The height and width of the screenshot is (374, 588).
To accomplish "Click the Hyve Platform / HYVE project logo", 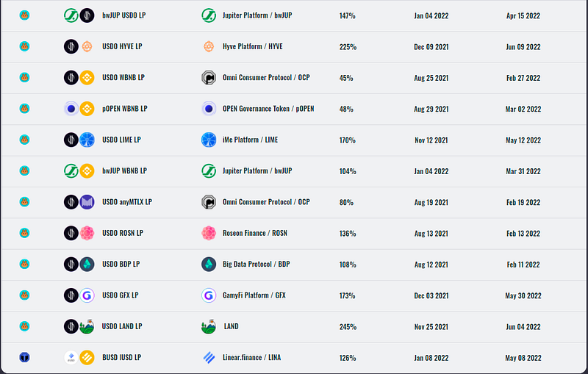I will click(208, 46).
